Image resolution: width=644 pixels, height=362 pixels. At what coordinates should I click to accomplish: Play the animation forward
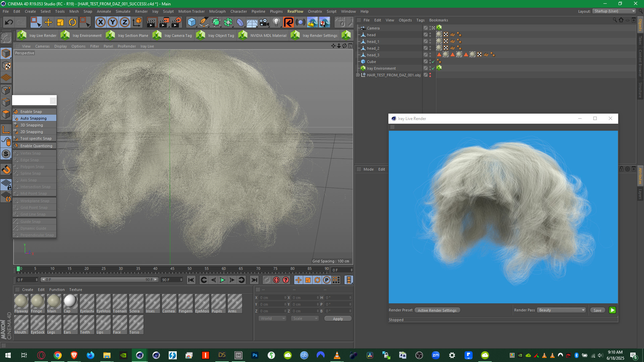(222, 280)
